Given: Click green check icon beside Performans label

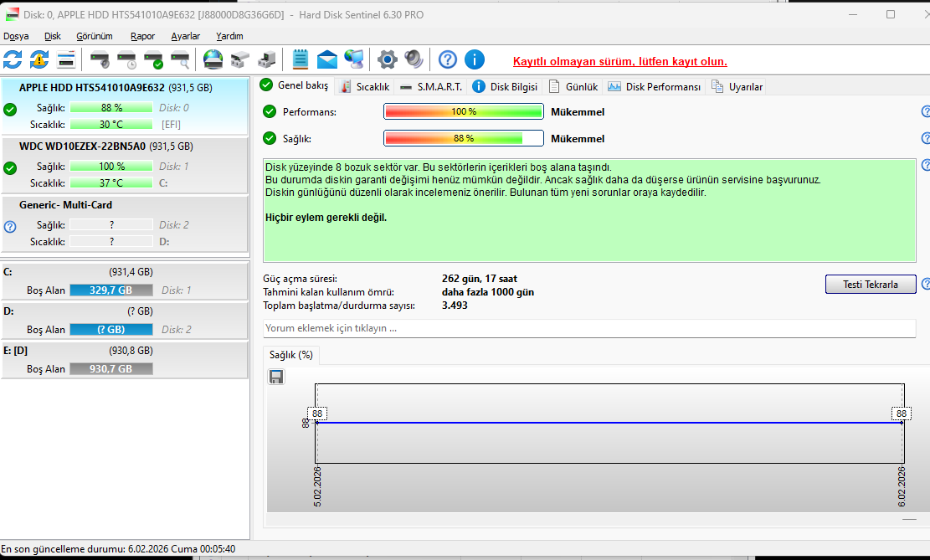Looking at the screenshot, I should click(x=270, y=111).
